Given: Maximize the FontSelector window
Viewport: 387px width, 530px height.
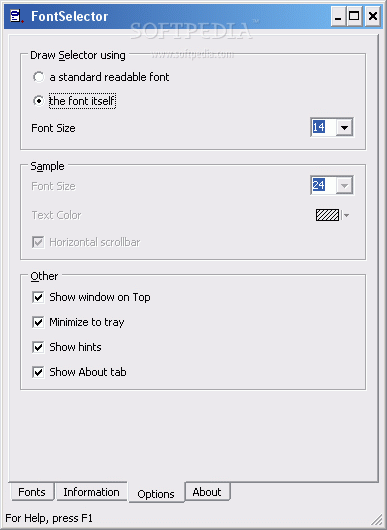Looking at the screenshot, I should pos(354,16).
